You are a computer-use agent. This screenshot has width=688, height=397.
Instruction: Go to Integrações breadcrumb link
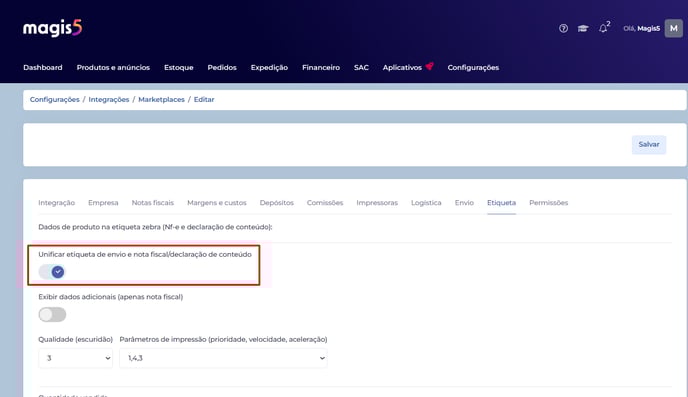[x=109, y=100]
